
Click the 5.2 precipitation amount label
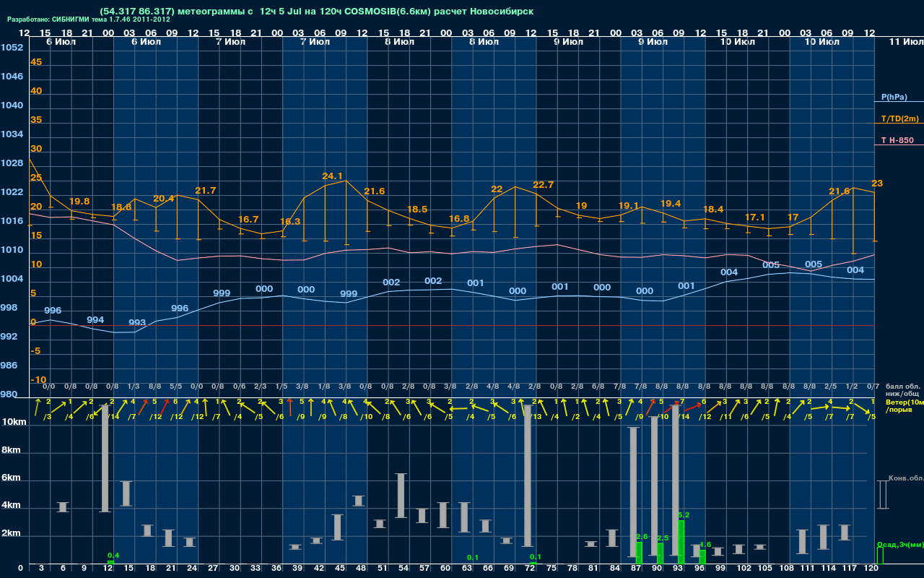click(684, 515)
